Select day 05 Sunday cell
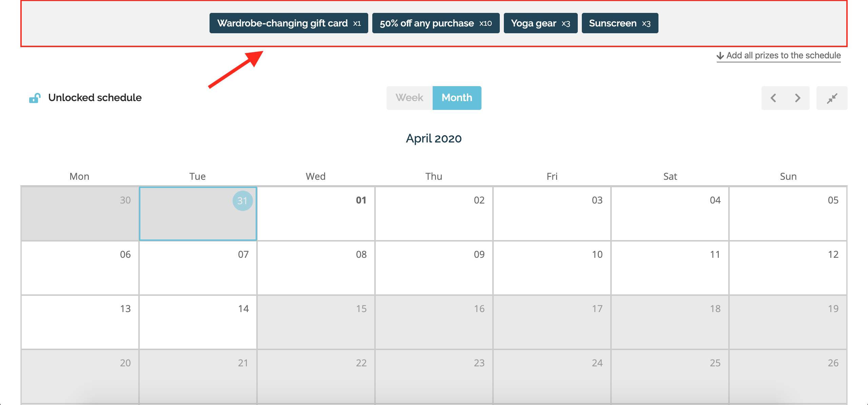 click(x=788, y=214)
